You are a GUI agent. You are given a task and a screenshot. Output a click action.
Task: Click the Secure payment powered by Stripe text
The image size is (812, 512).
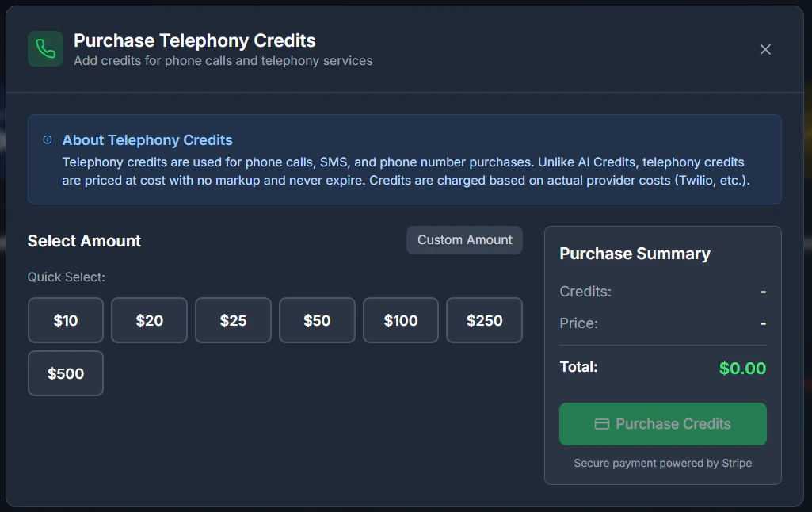coord(662,463)
